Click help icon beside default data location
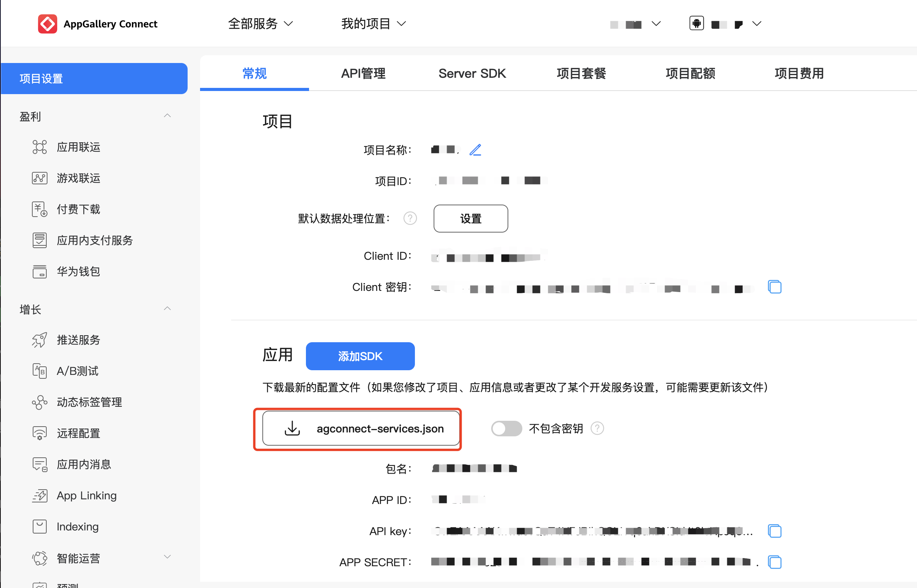The image size is (917, 588). (x=410, y=218)
